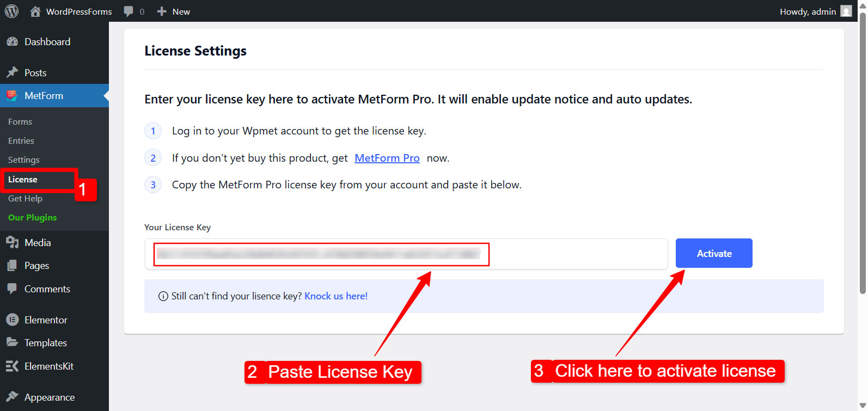Open the MetForm Settings submenu
Viewport: 868px width, 411px height.
(24, 160)
